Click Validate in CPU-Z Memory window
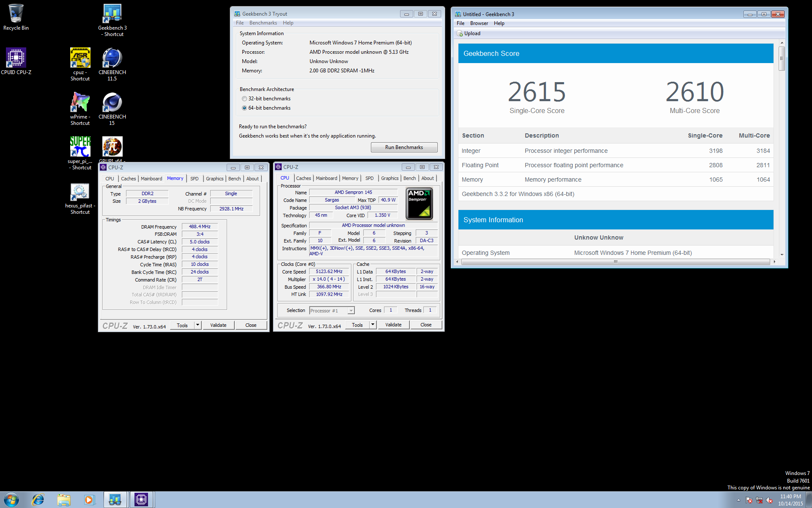Viewport: 812px width, 508px height. pos(218,325)
